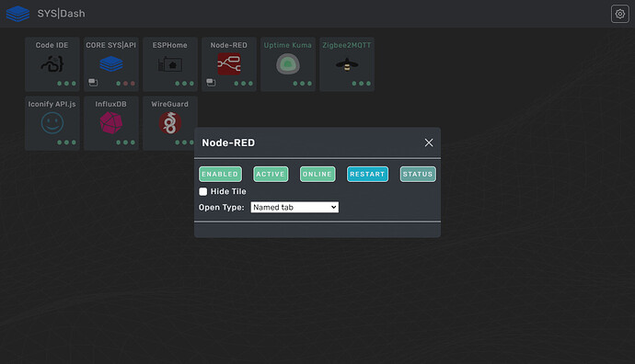Viewport: 635px width, 364px height.
Task: Open the WireGuard dragon icon
Action: tap(170, 123)
